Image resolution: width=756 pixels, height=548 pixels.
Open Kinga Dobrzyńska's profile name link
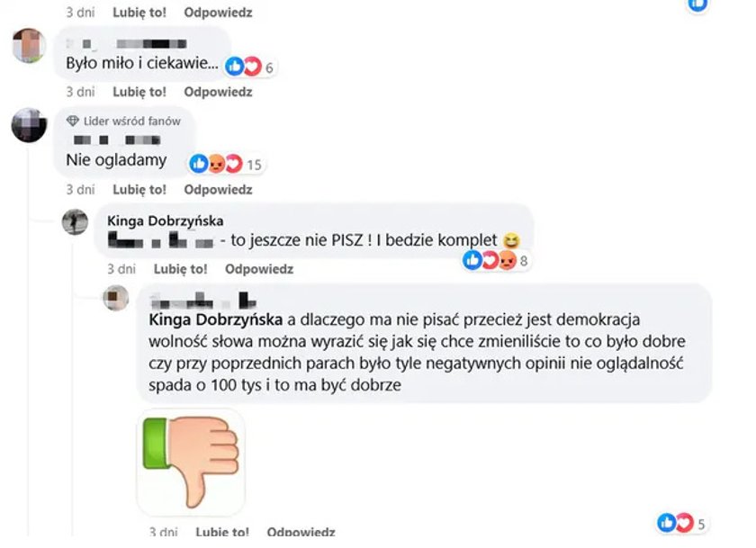pyautogui.click(x=165, y=220)
